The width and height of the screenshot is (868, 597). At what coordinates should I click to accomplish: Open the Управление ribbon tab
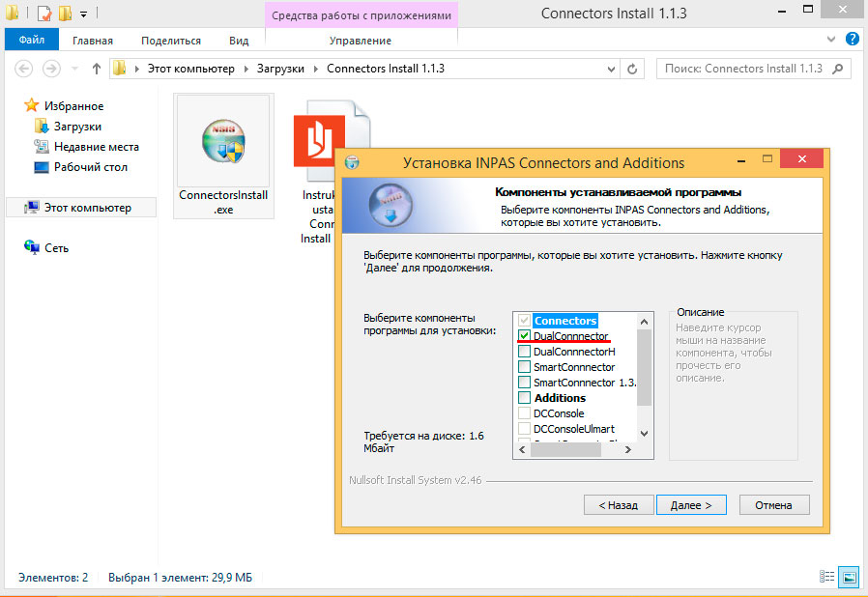(361, 41)
